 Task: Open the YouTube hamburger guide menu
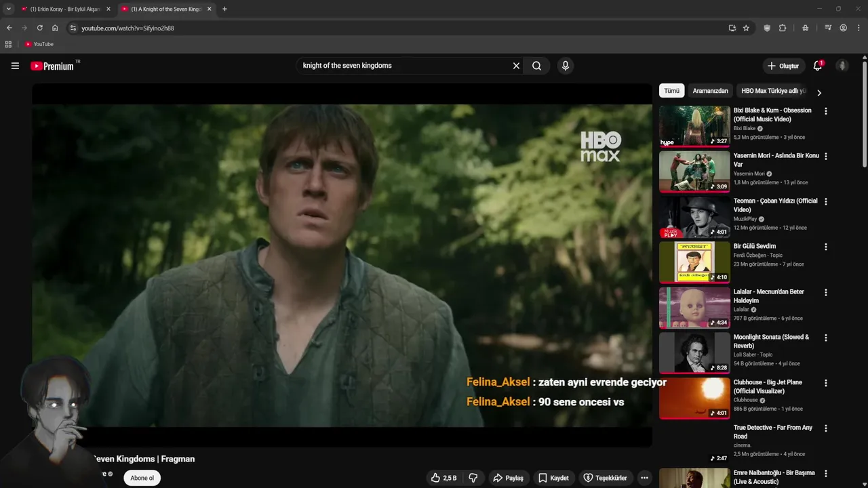[x=15, y=66]
